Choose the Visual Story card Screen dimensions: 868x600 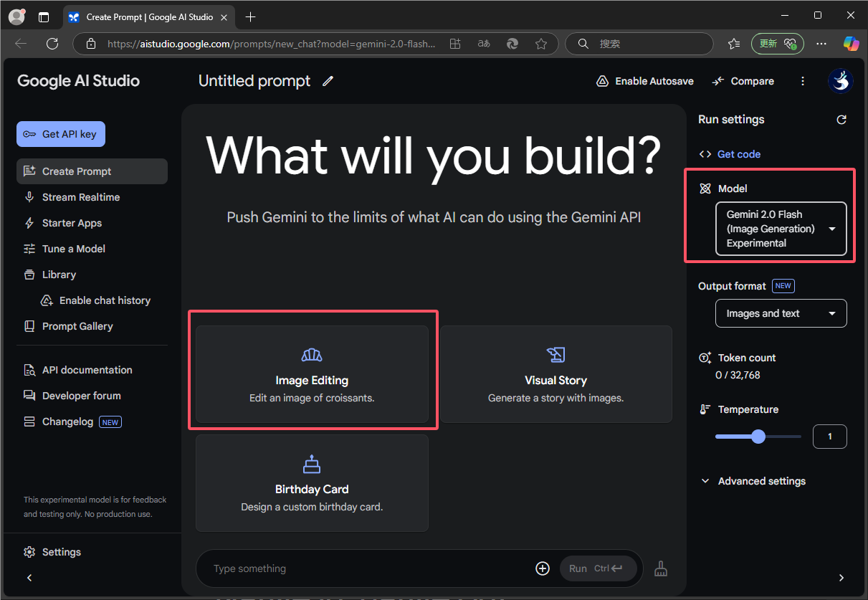click(556, 374)
